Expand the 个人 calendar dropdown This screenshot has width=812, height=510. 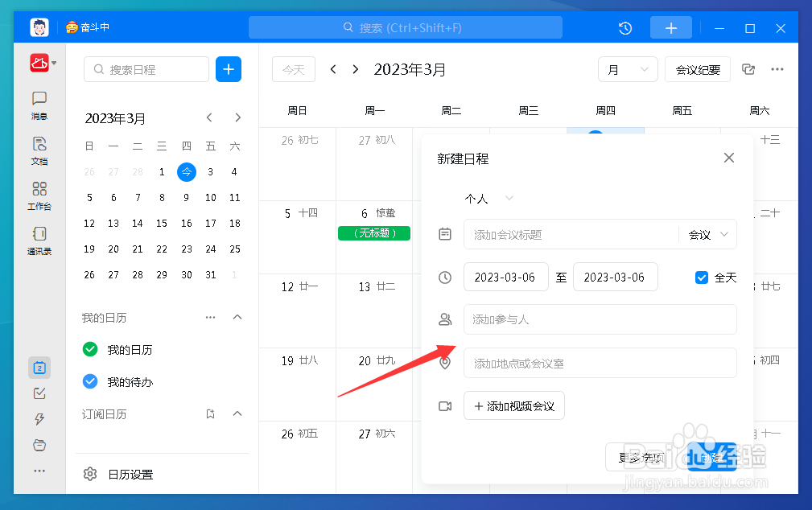coord(488,199)
